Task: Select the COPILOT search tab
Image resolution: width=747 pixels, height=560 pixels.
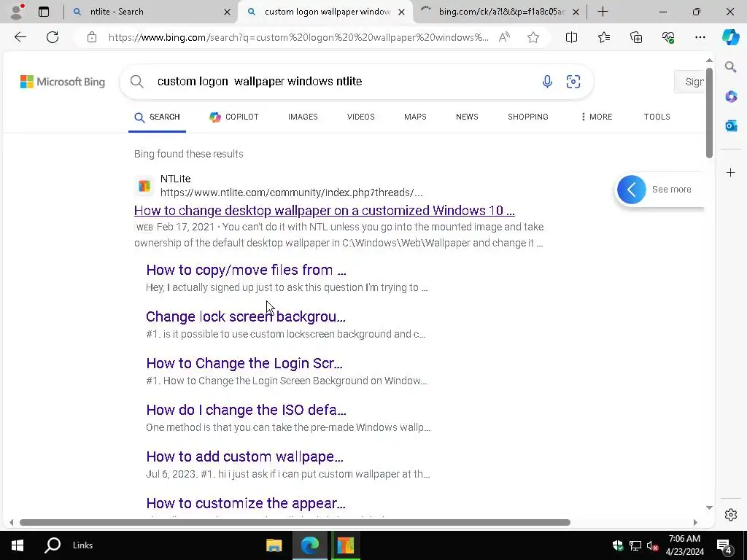Action: click(234, 117)
